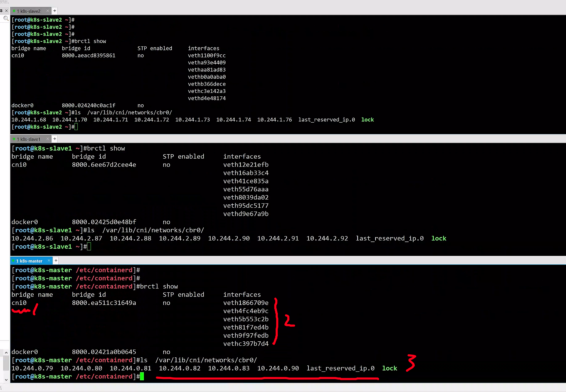Click the pin icon of the side panel
This screenshot has height=392, width=566.
[1, 10]
